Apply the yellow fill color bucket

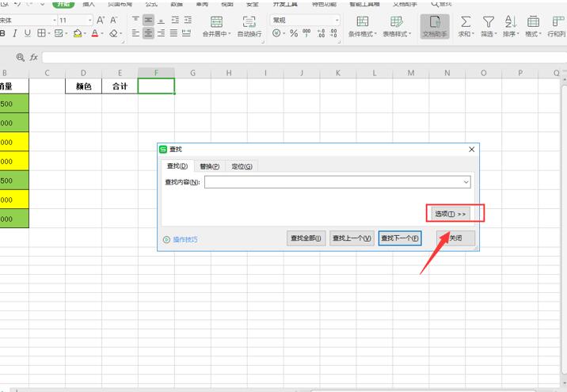tap(78, 33)
